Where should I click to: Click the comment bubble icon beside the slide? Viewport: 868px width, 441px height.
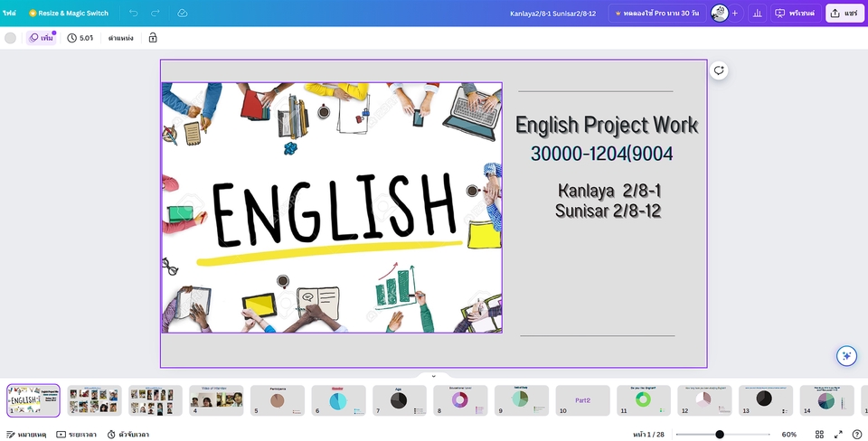tap(719, 70)
